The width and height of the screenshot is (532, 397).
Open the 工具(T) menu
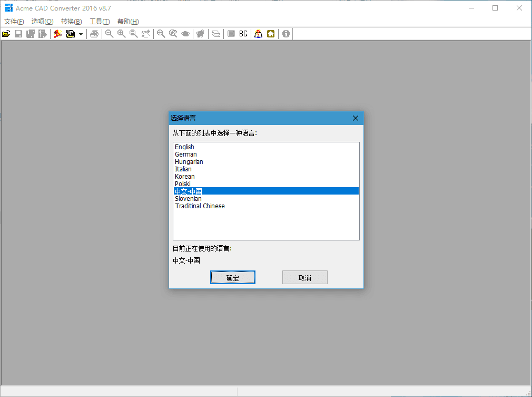tap(100, 22)
